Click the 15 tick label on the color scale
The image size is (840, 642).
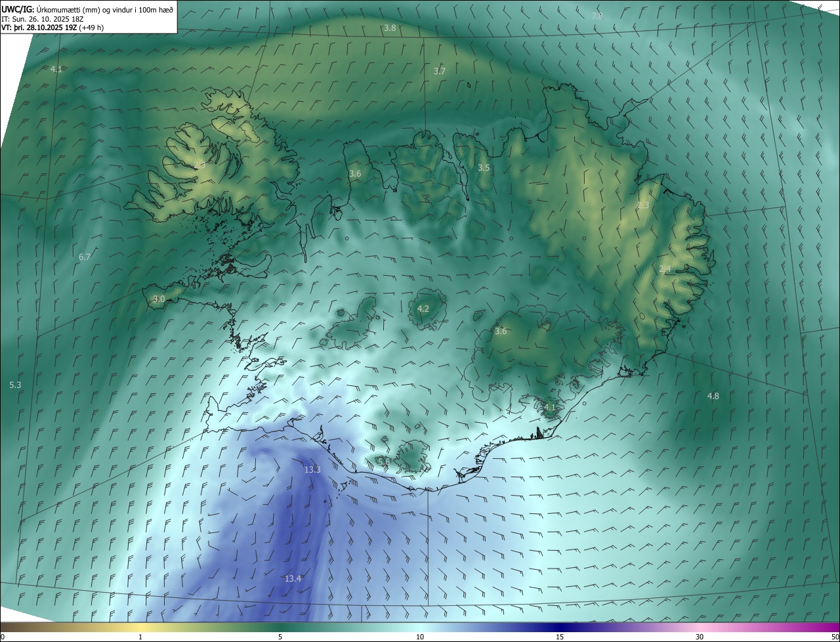pos(560,637)
